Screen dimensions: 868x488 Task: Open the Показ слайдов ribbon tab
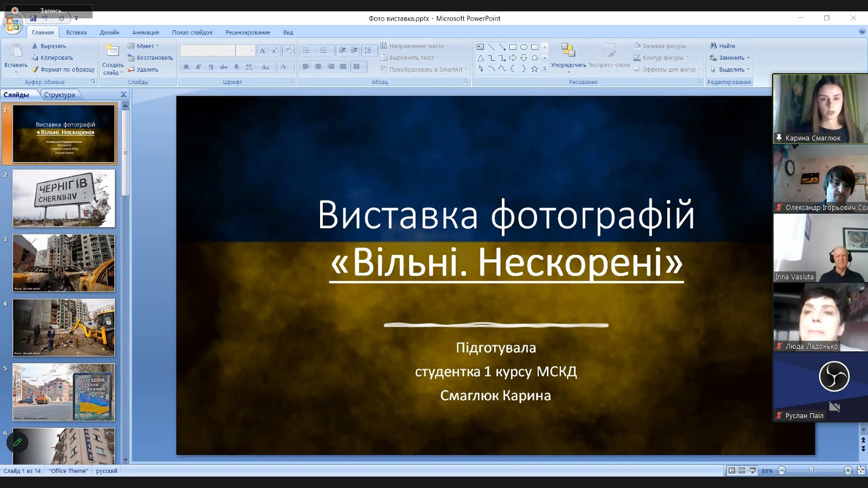tap(192, 33)
